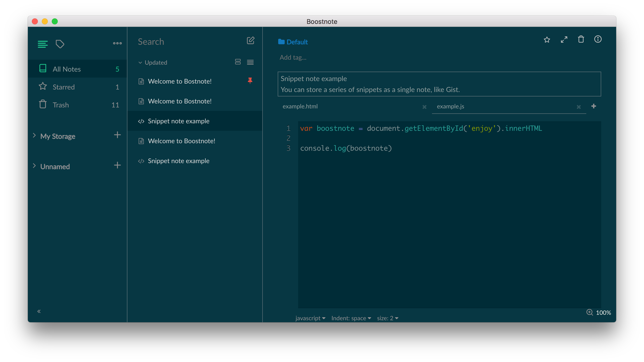Create a new note with the pencil icon
Viewport: 644px width, 362px height.
[x=251, y=41]
